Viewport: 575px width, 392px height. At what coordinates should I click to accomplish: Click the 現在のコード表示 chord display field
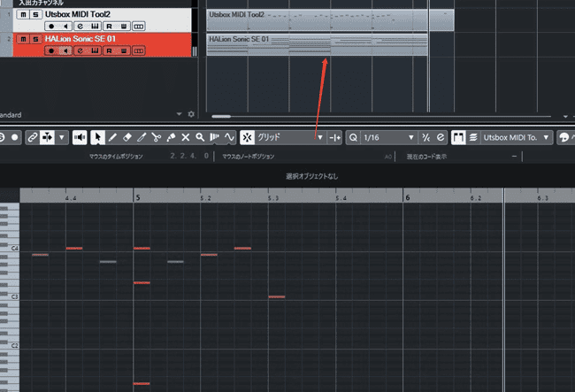[x=464, y=157]
